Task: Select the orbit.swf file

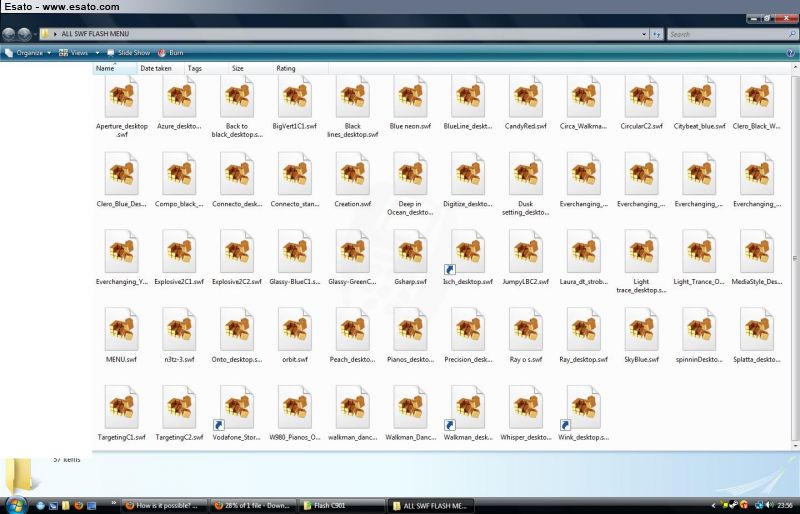Action: click(294, 331)
